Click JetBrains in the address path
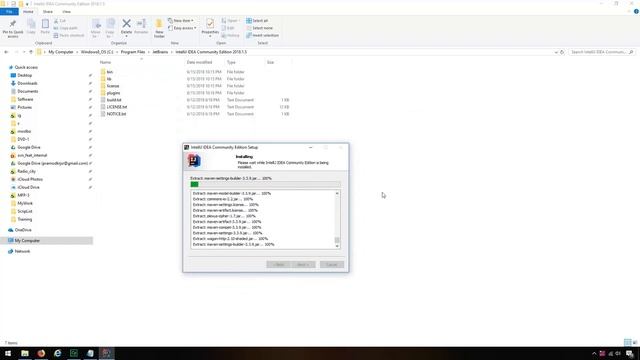Image resolution: width=640 pixels, height=360 pixels. coord(160,52)
